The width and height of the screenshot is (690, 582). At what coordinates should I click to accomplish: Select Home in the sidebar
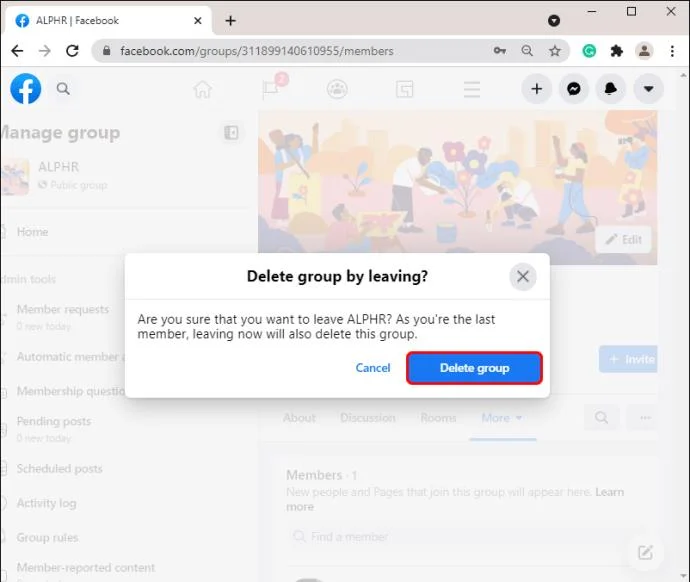(32, 232)
